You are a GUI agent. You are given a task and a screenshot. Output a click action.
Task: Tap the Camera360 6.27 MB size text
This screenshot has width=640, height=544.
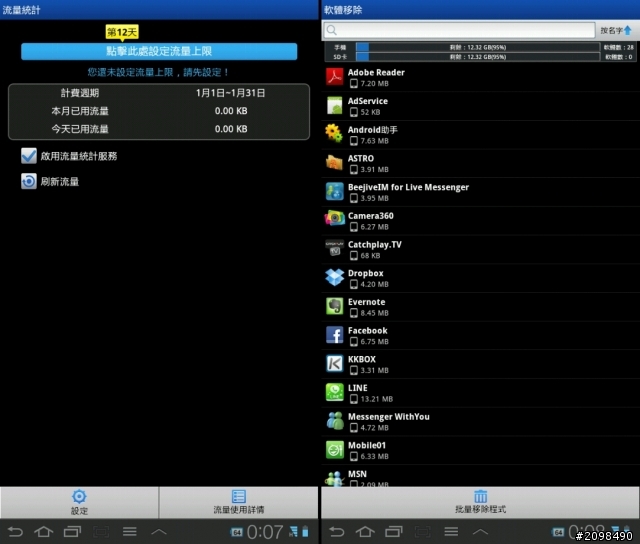(x=374, y=227)
